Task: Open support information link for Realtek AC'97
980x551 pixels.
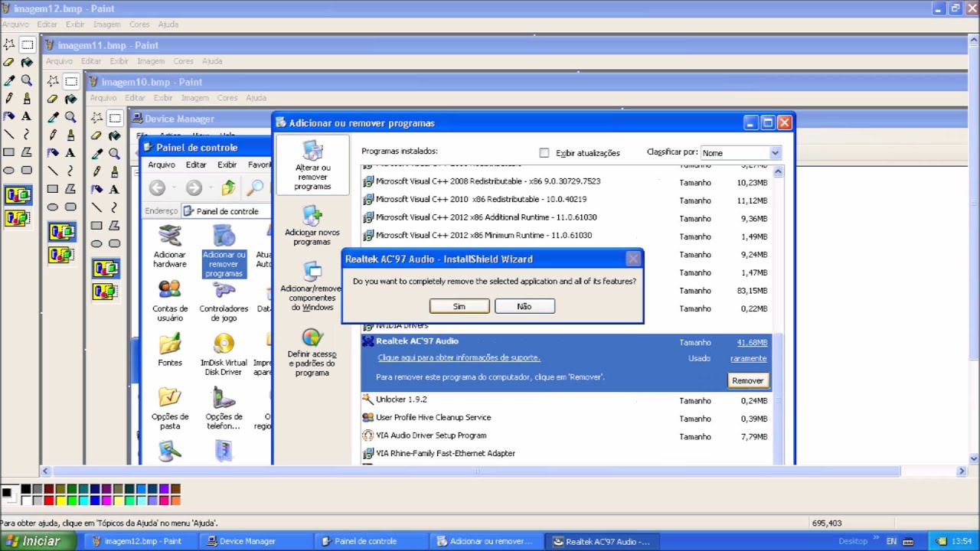Action: point(459,357)
